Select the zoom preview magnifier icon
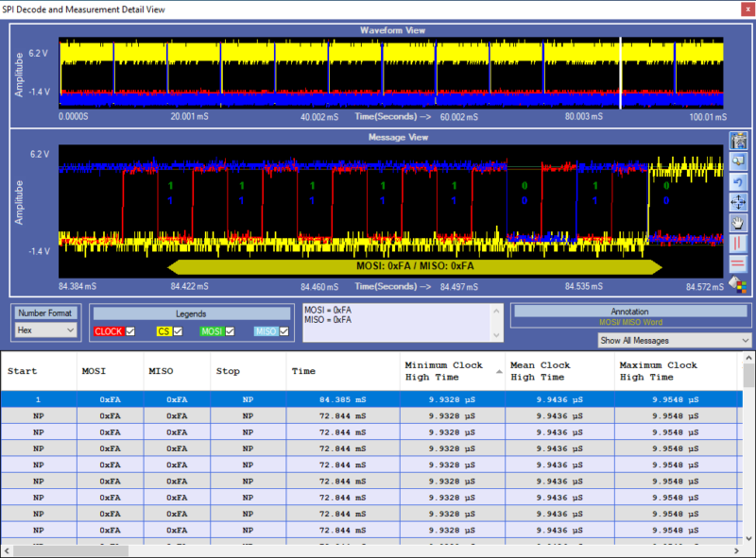 (x=739, y=161)
